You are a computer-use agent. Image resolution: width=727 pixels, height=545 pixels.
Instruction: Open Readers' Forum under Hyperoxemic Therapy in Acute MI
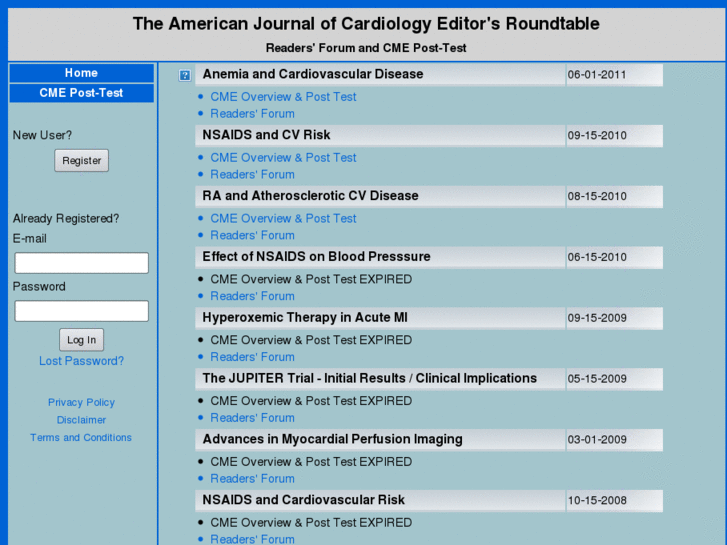coord(253,357)
